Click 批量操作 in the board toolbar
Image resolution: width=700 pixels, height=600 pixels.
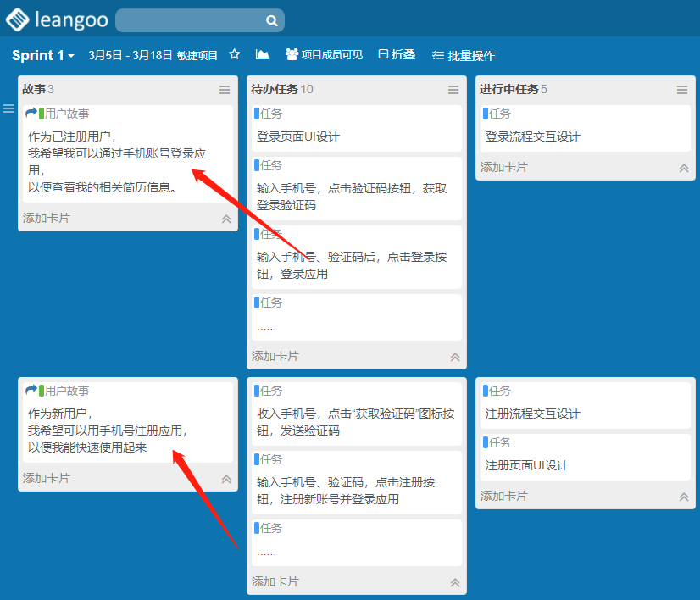click(x=464, y=55)
